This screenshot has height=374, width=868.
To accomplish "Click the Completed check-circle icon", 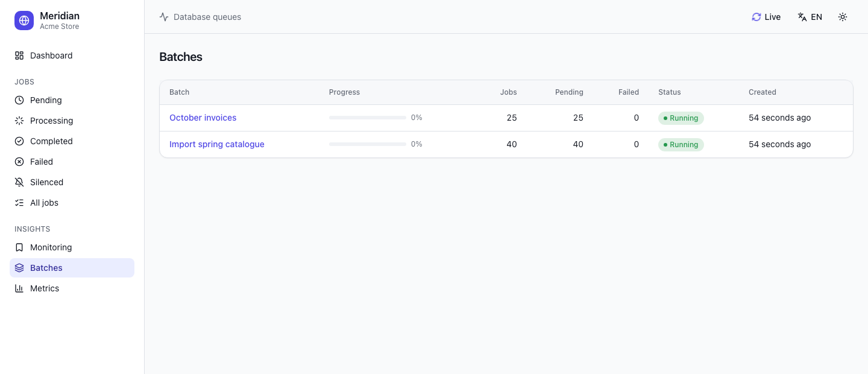I will [19, 141].
